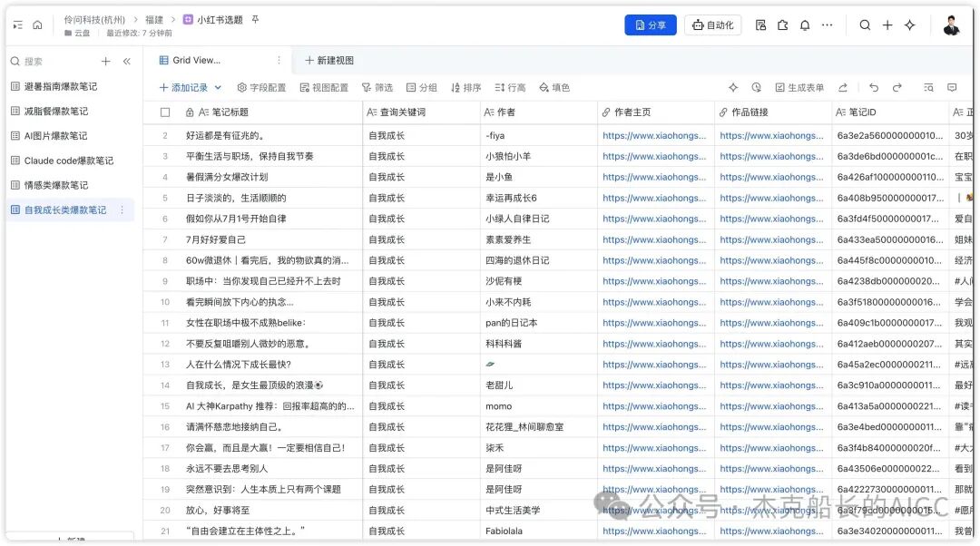Open the history clock icon in toolbar

[756, 87]
